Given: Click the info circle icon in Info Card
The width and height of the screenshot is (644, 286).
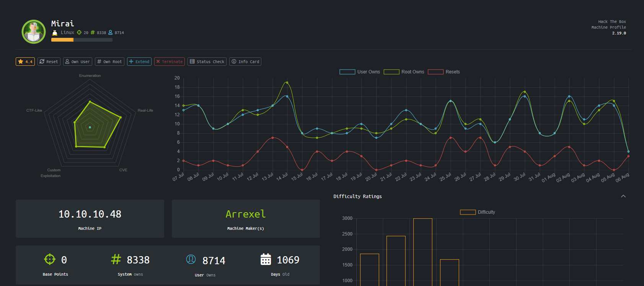Looking at the screenshot, I should point(234,62).
